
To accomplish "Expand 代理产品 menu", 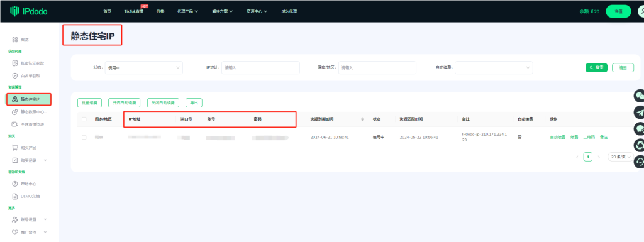I will [187, 11].
